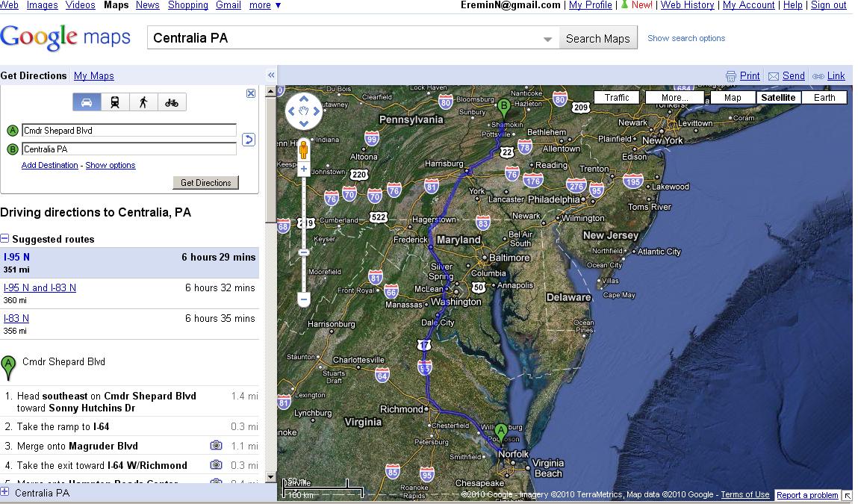The height and width of the screenshot is (504, 858).
Task: Switch to My Maps tab
Action: tap(93, 75)
